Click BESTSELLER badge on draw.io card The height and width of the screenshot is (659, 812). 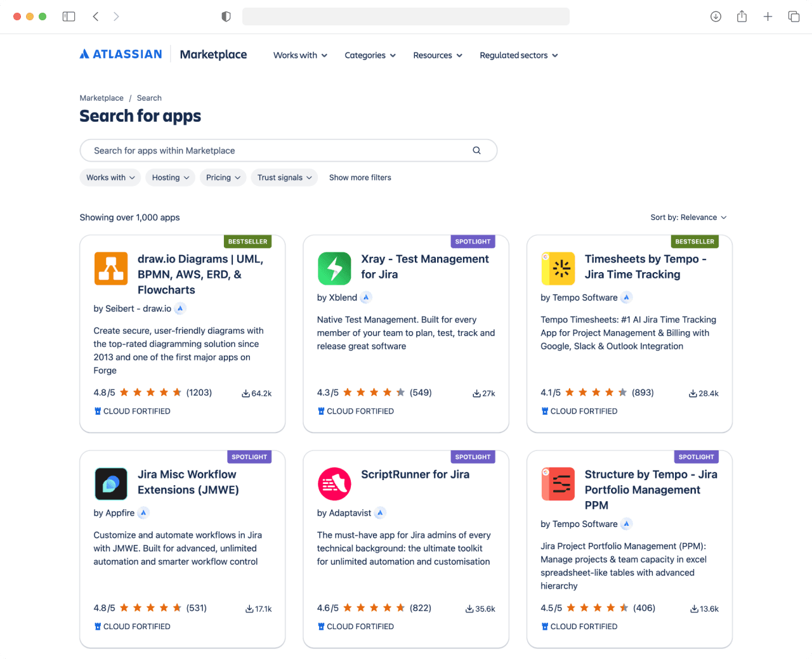tap(247, 242)
